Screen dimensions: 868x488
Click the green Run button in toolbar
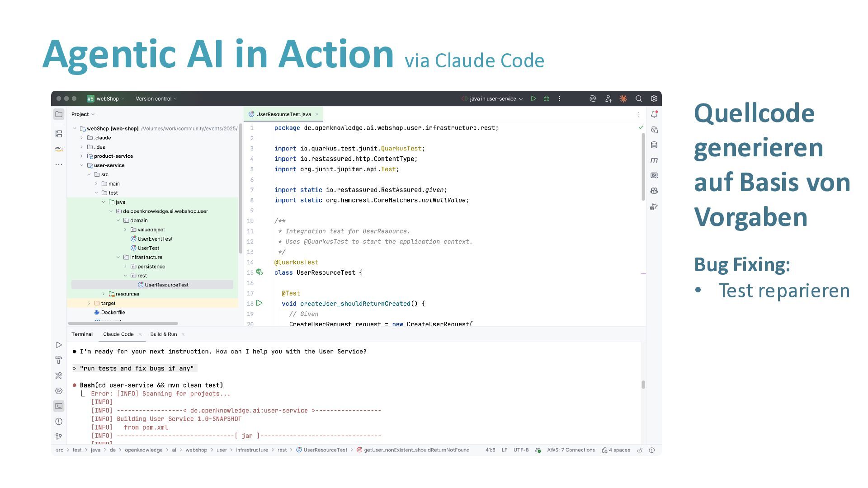(533, 99)
